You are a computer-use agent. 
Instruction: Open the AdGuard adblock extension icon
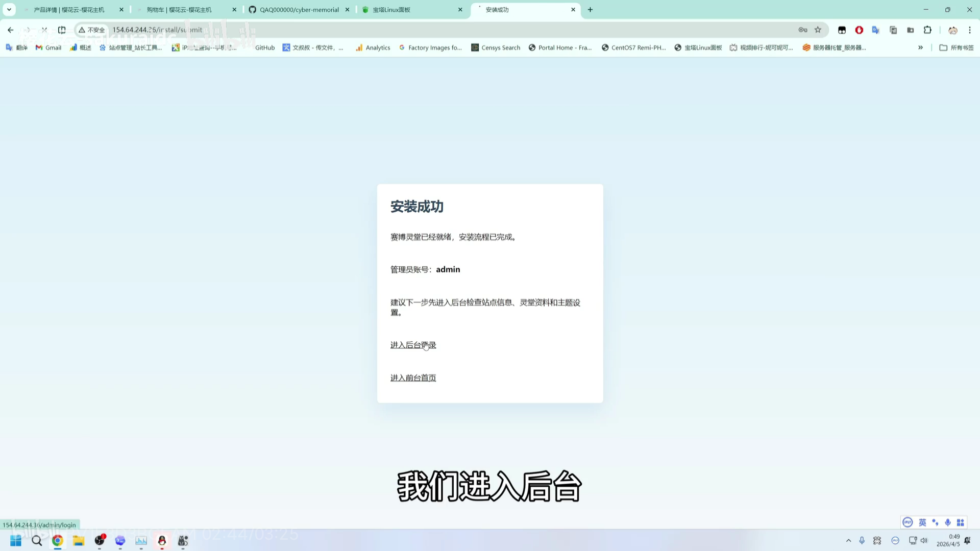859,30
